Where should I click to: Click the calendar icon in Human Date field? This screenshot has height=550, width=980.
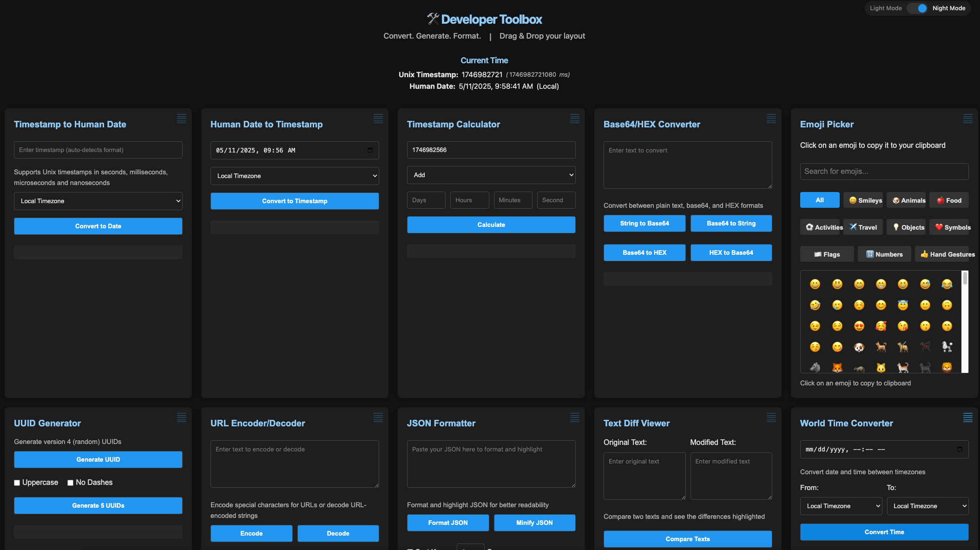point(370,150)
